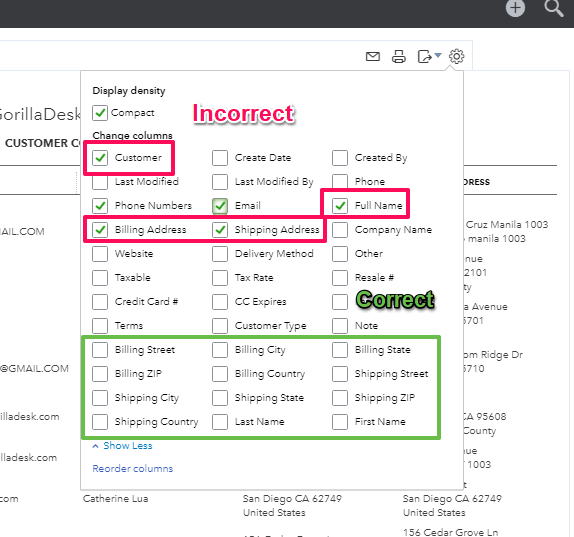Image resolution: width=574 pixels, height=537 pixels.
Task: Enable the Last Name checkbox
Action: tap(220, 422)
